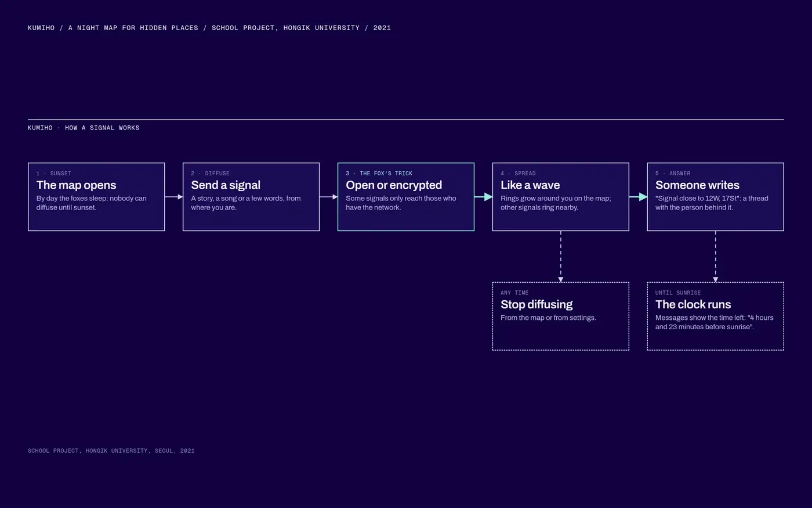Click the 'UNTIL SUNRISE' label

click(x=678, y=293)
